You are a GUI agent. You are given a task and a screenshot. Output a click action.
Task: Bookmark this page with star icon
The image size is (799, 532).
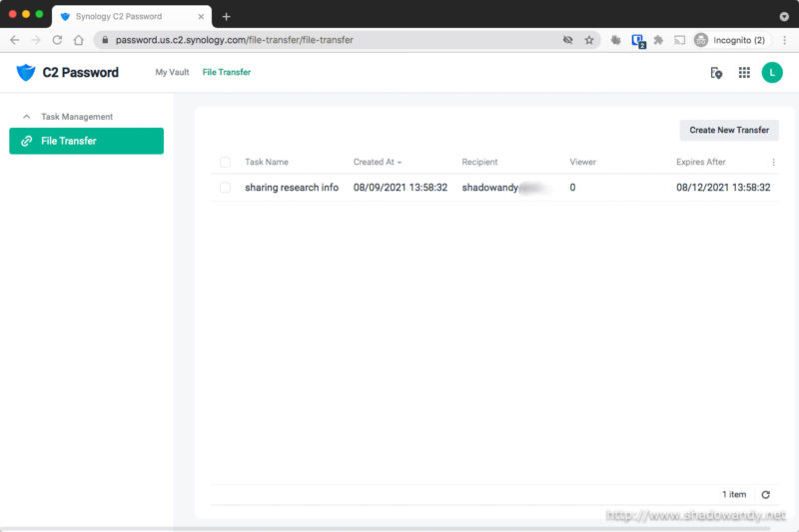589,40
